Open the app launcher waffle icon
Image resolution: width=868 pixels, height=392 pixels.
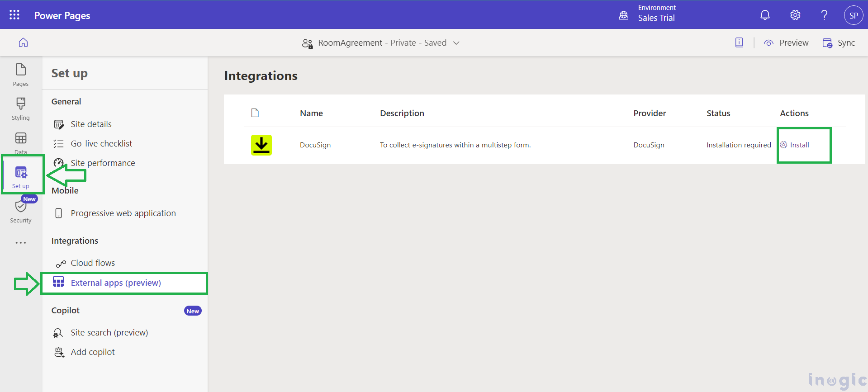click(14, 15)
